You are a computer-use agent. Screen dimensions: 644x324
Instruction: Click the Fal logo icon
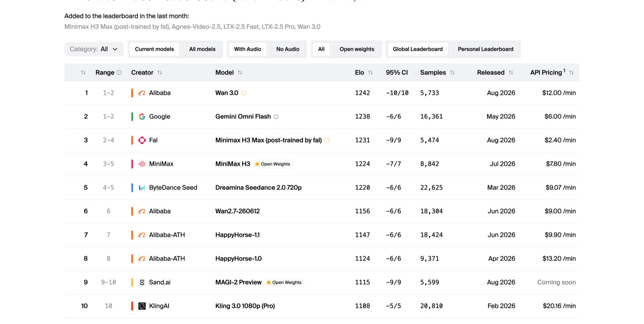coord(142,140)
